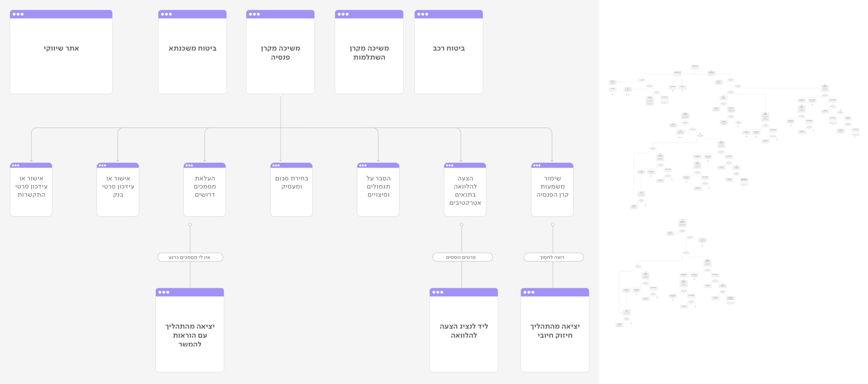Click the פרטים נוספים label pill
This screenshot has width=868, height=384.
click(x=462, y=257)
